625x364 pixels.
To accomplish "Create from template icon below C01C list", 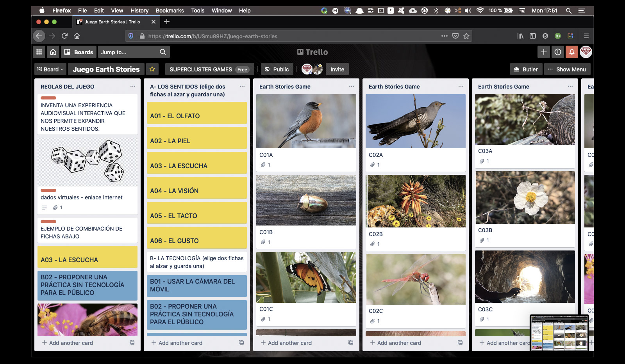I will 351,343.
